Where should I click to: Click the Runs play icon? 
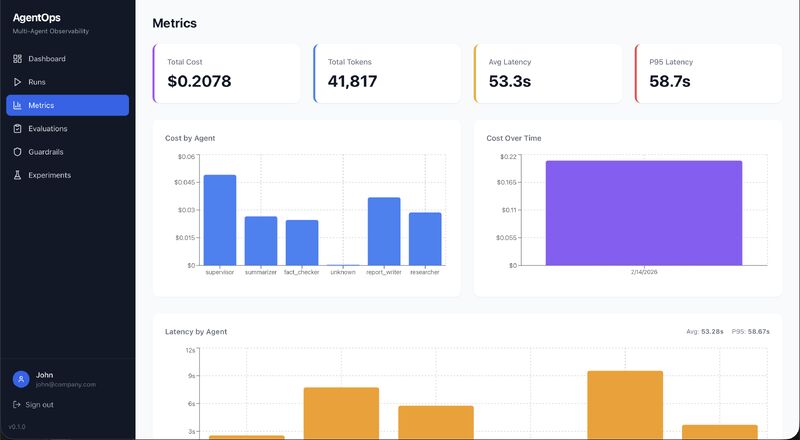click(17, 82)
